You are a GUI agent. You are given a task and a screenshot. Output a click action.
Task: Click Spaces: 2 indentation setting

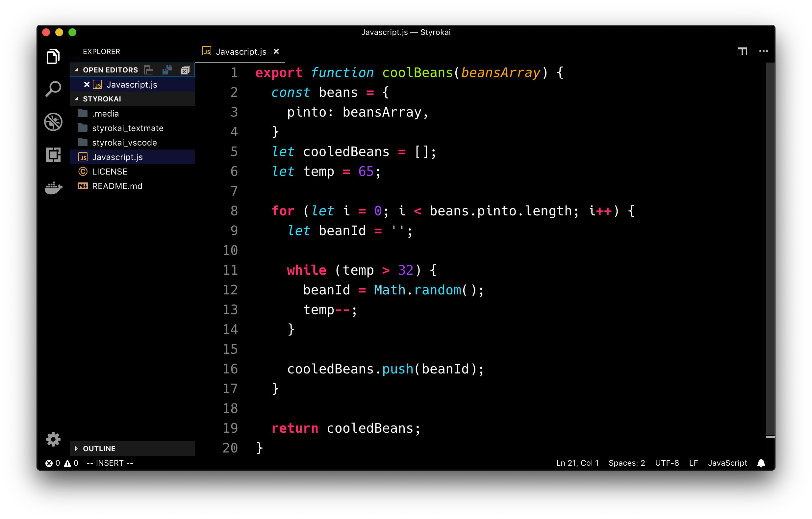pos(626,463)
